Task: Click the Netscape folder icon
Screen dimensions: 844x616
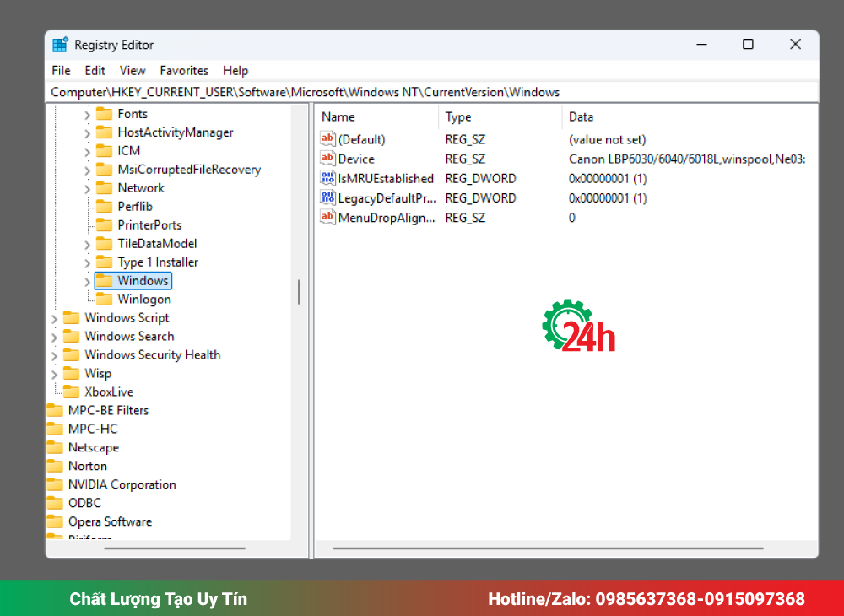Action: pos(54,447)
